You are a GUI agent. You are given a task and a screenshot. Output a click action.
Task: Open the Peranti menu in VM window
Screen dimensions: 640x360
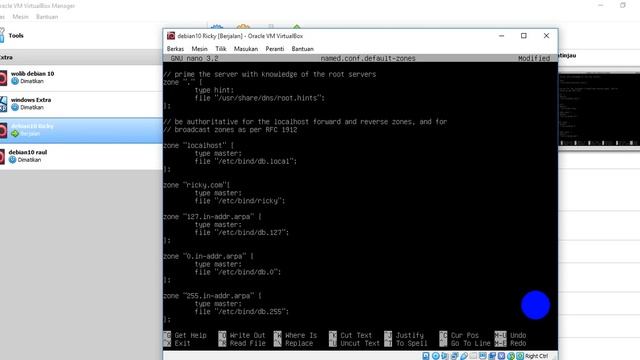(275, 49)
